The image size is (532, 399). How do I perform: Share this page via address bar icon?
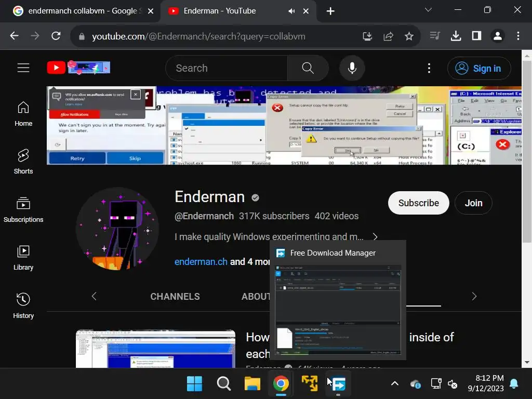pos(389,36)
